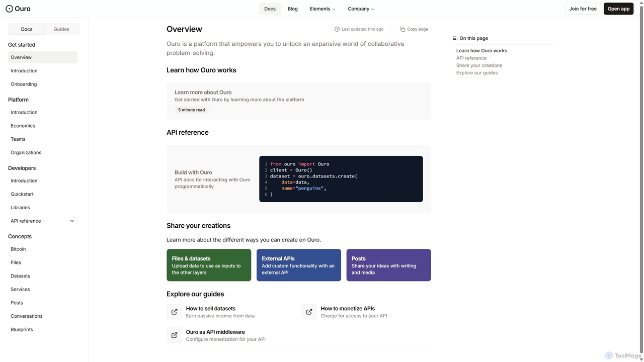The width and height of the screenshot is (644, 362).
Task: Open the Quickstart sidebar page
Action: coord(43,194)
